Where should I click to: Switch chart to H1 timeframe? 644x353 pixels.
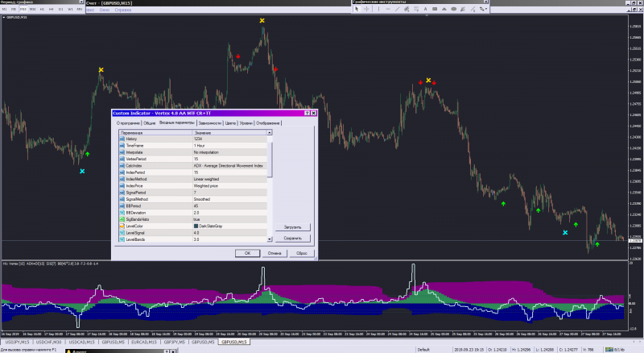click(x=42, y=9)
